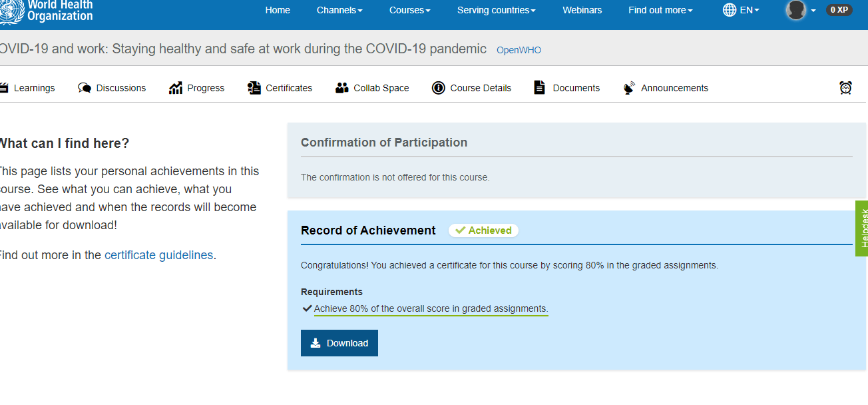Open the Certificates icon

click(254, 87)
